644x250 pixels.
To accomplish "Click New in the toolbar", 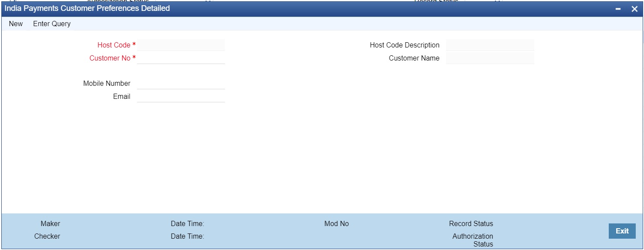I will click(x=16, y=24).
